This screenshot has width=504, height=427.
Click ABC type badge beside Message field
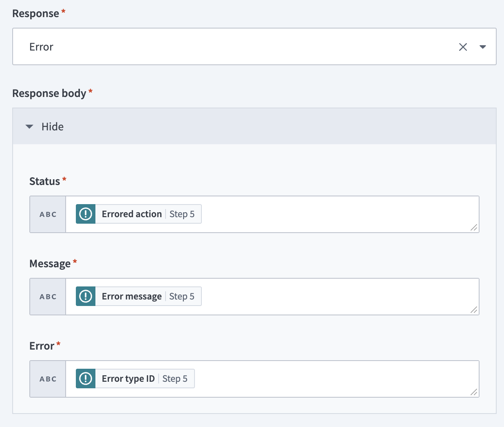pos(48,297)
